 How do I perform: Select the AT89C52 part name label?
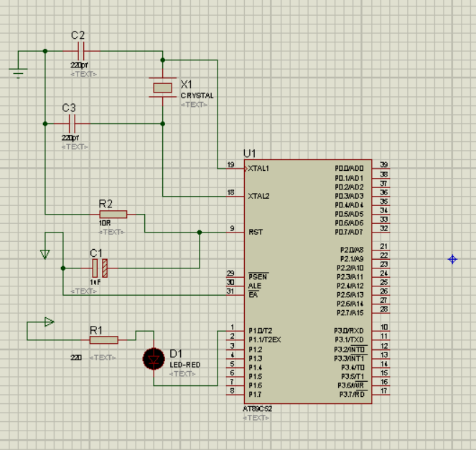(258, 408)
